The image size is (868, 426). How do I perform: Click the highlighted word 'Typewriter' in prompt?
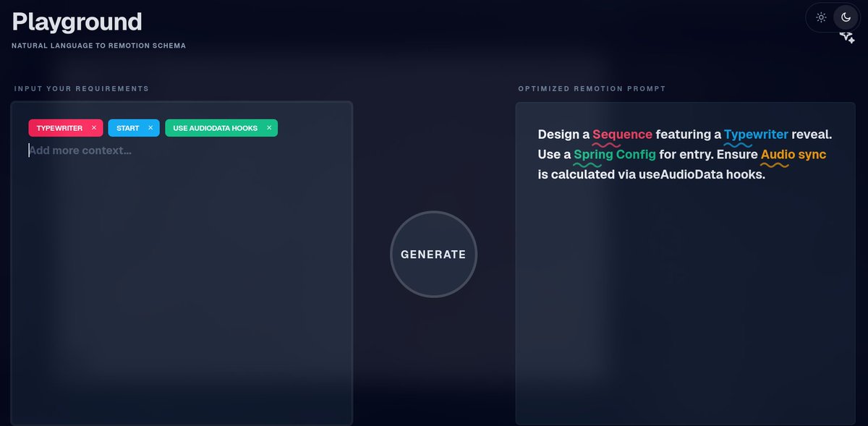tap(756, 135)
